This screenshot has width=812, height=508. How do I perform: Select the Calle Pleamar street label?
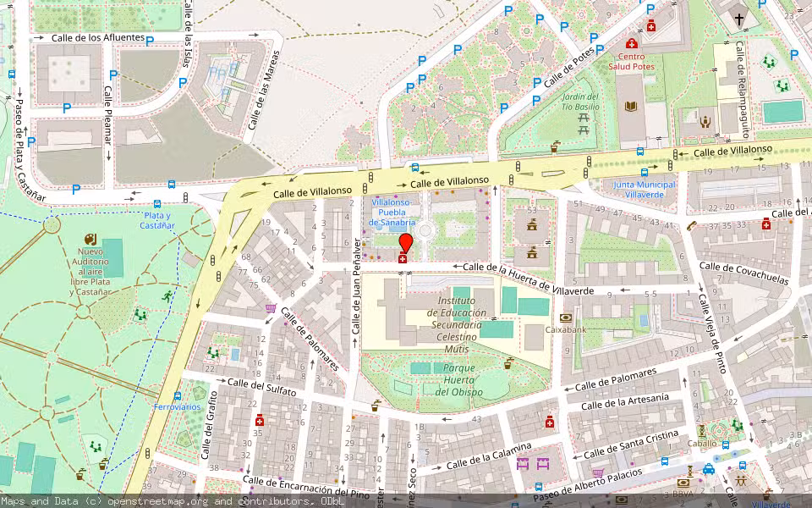point(107,115)
